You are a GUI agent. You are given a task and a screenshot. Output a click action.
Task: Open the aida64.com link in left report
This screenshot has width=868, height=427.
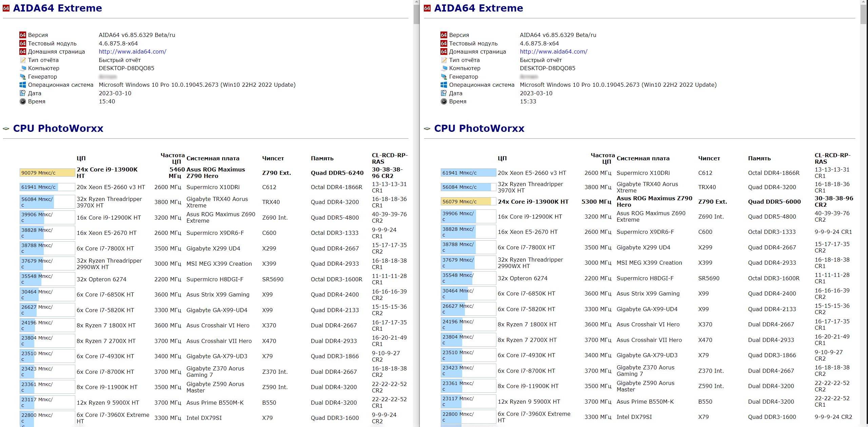click(133, 52)
